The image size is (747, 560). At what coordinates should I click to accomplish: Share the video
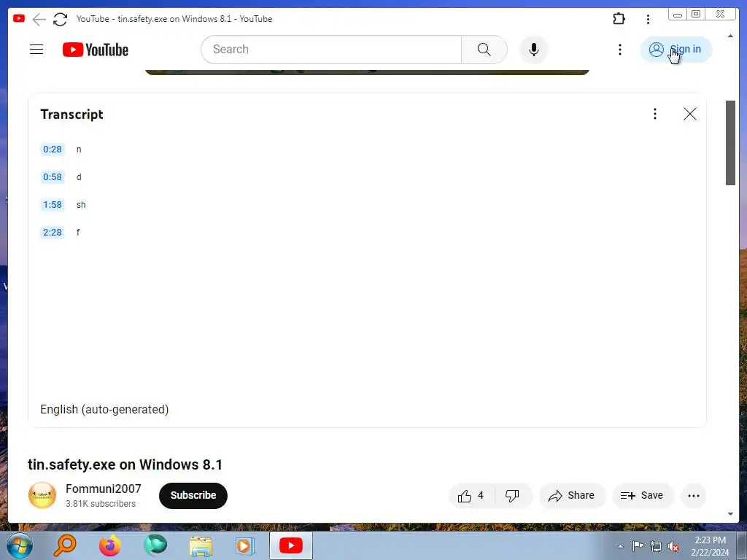pyautogui.click(x=572, y=496)
